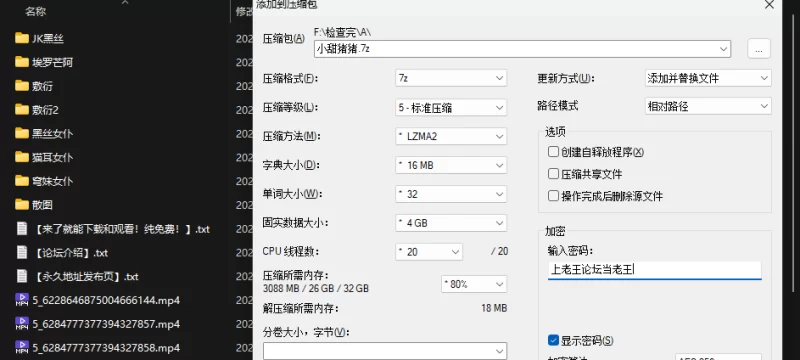Open the 压缩等级 dropdown
This screenshot has width=800, height=360.
(x=451, y=108)
